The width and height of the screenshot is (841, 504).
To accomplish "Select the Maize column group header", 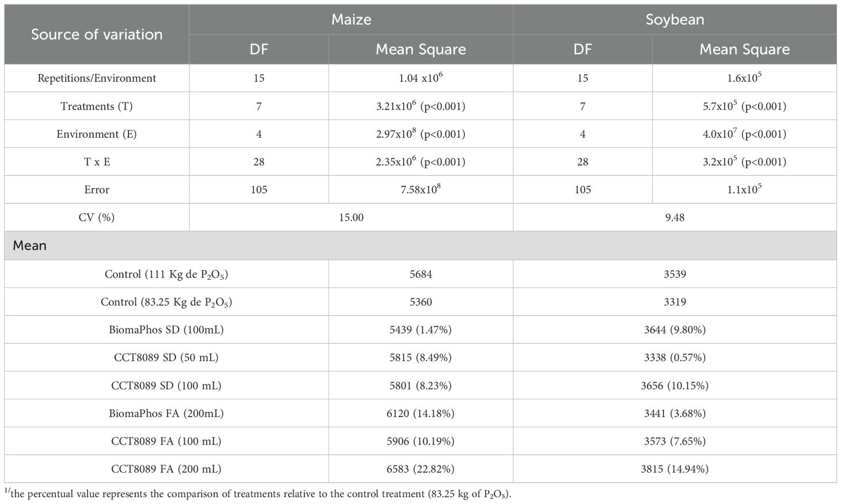I will [x=351, y=20].
